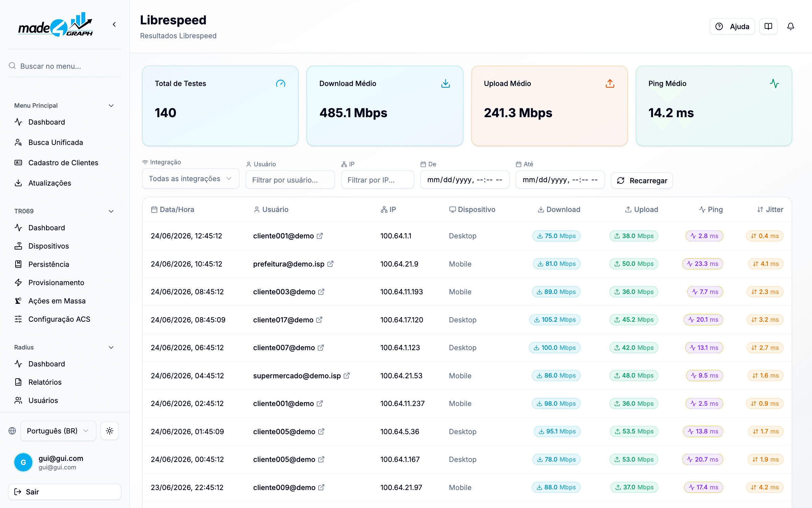812x508 pixels.
Task: Open external link icon for cliente009@demo
Action: (x=321, y=487)
